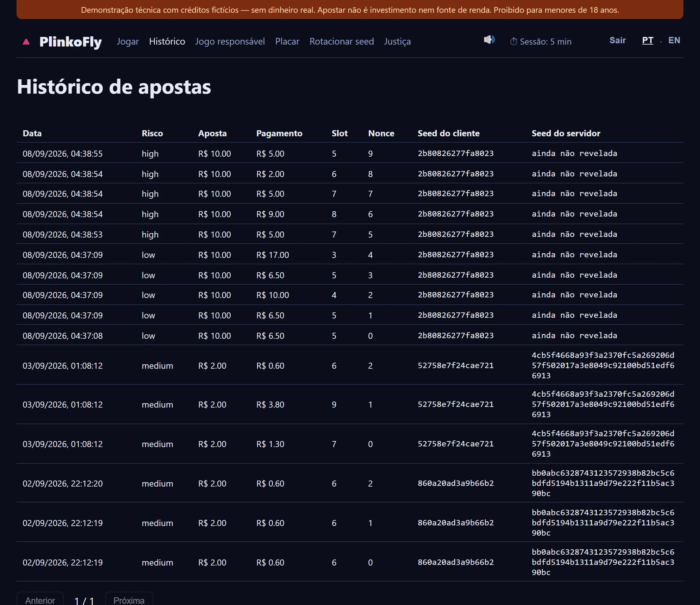This screenshot has width=700, height=605.
Task: Click the pink triangle logo icon
Action: (x=26, y=42)
